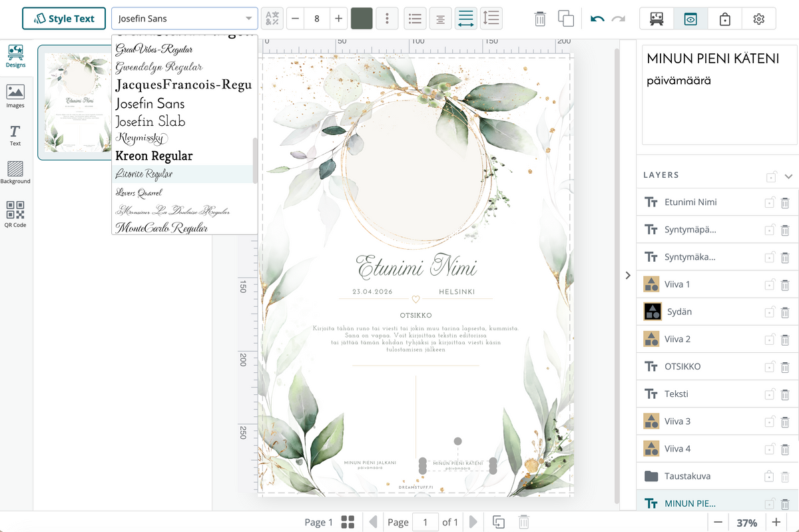Image resolution: width=799 pixels, height=532 pixels.
Task: Open the text color swatch
Action: (x=362, y=19)
